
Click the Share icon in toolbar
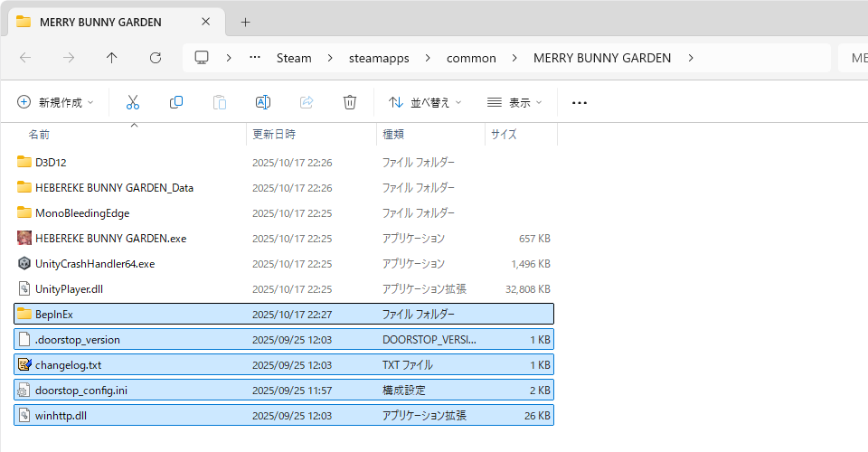(x=307, y=103)
